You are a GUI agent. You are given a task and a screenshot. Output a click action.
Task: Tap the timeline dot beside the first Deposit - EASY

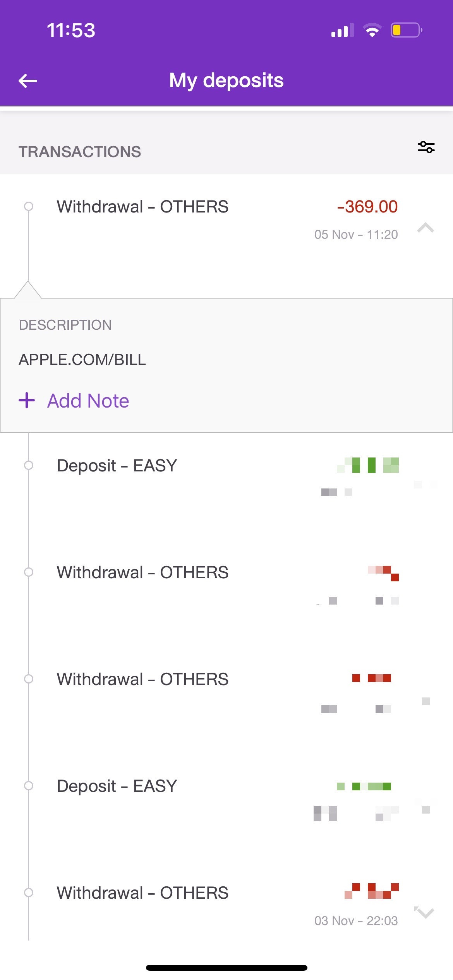(28, 465)
